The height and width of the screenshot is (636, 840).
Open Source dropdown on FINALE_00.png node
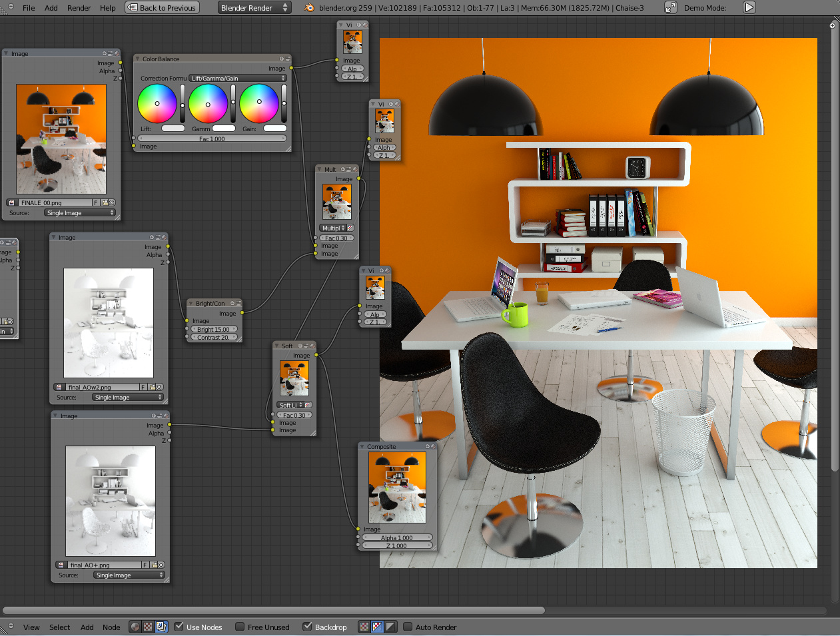80,212
